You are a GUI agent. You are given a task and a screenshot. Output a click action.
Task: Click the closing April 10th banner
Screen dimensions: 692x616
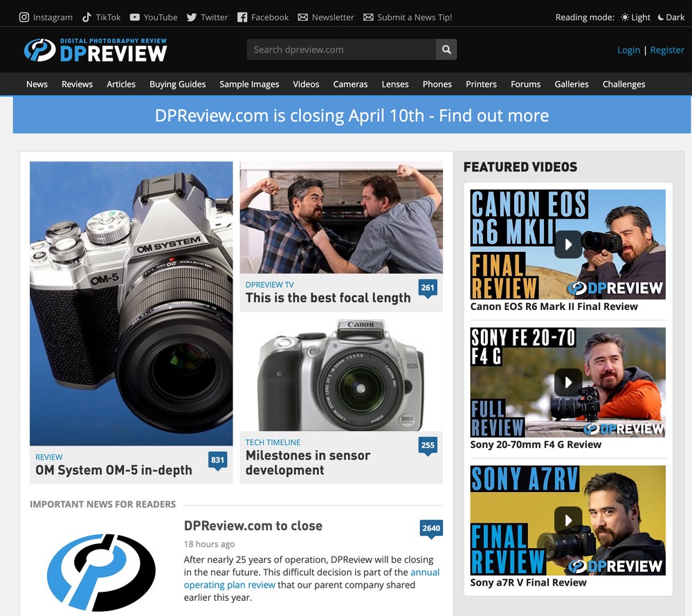pyautogui.click(x=352, y=115)
